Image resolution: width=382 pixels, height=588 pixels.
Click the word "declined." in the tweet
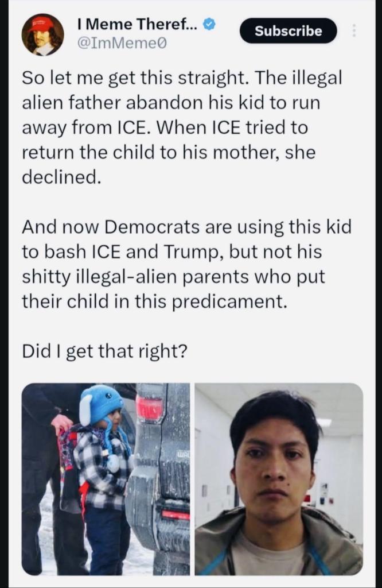[x=62, y=177]
